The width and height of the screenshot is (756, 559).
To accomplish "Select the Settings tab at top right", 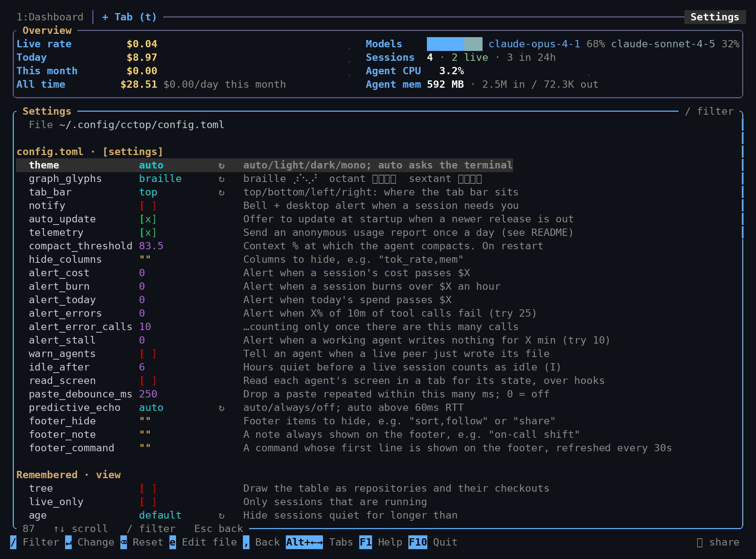I will point(715,17).
